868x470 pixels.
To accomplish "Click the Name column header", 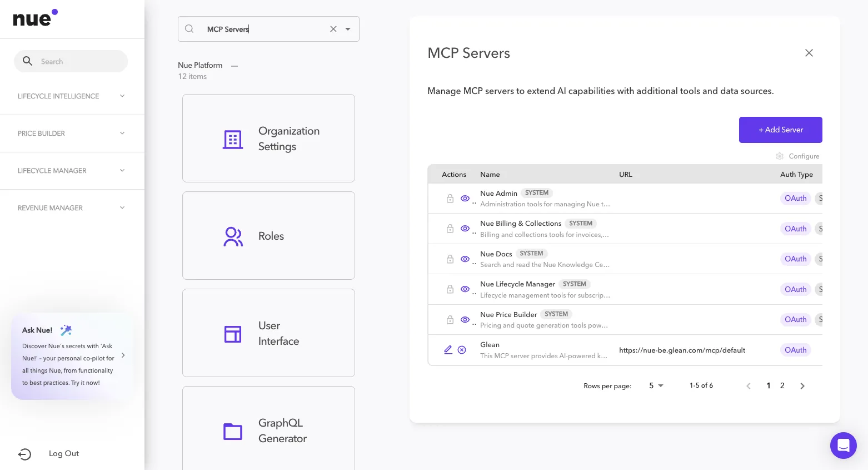I will 490,175.
